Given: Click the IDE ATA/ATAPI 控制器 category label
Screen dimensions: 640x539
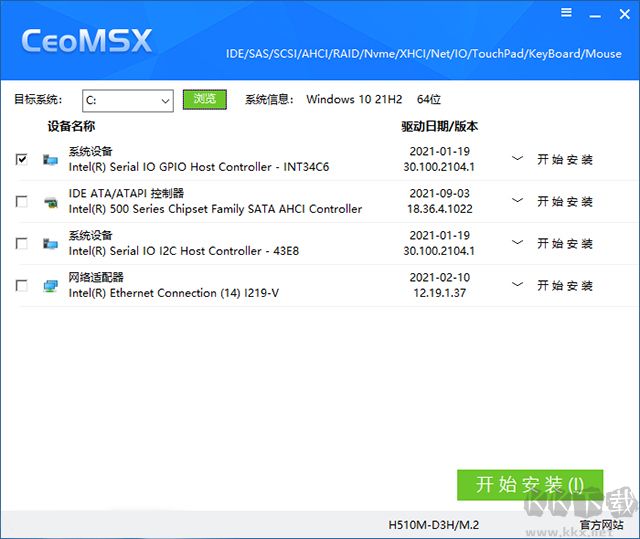Looking at the screenshot, I should [x=126, y=193].
